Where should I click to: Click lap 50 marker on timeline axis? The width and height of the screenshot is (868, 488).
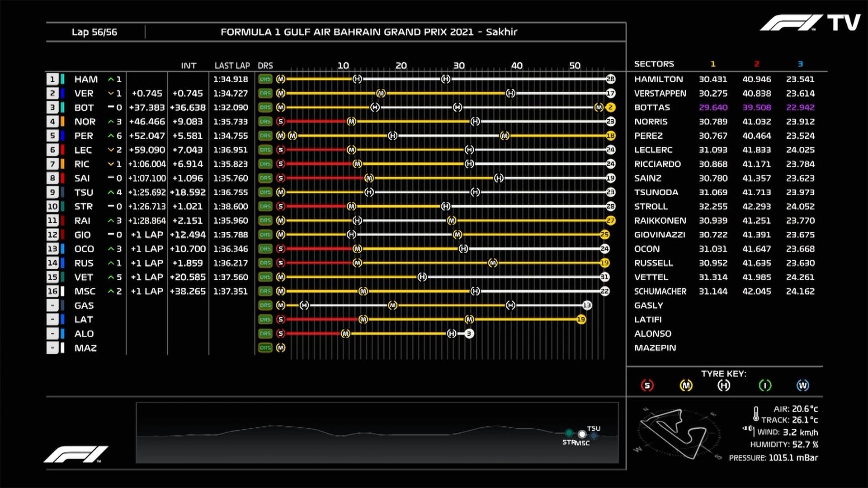tap(575, 66)
